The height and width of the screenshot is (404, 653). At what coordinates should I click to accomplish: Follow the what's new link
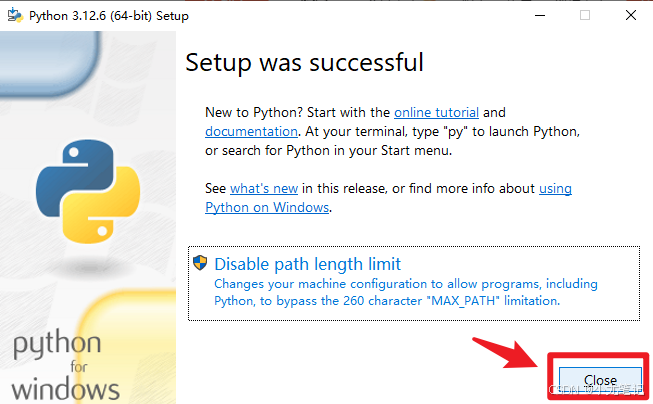(264, 189)
